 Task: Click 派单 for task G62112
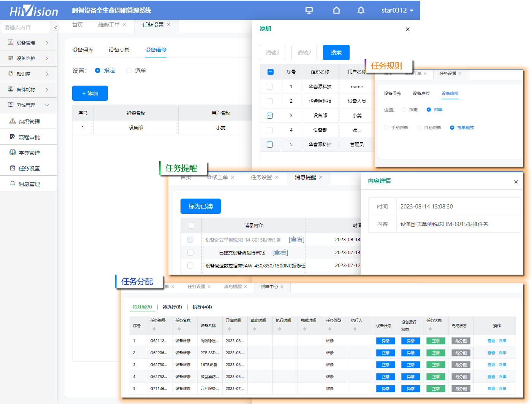[x=502, y=341]
